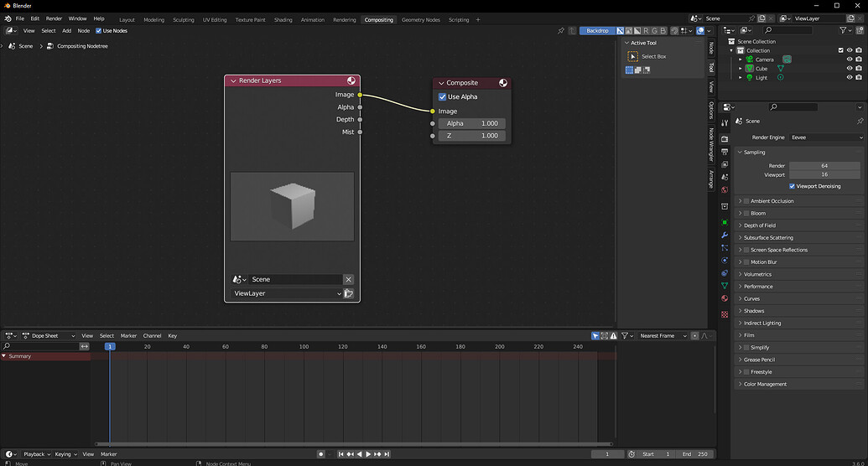The height and width of the screenshot is (466, 868).
Task: Show the Red channel of backdrop
Action: (x=646, y=31)
